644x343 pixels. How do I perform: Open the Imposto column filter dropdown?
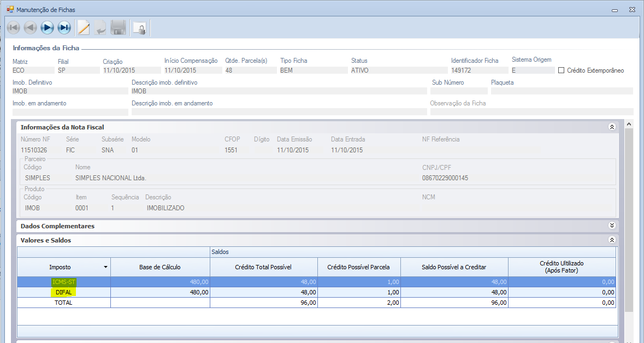[105, 267]
